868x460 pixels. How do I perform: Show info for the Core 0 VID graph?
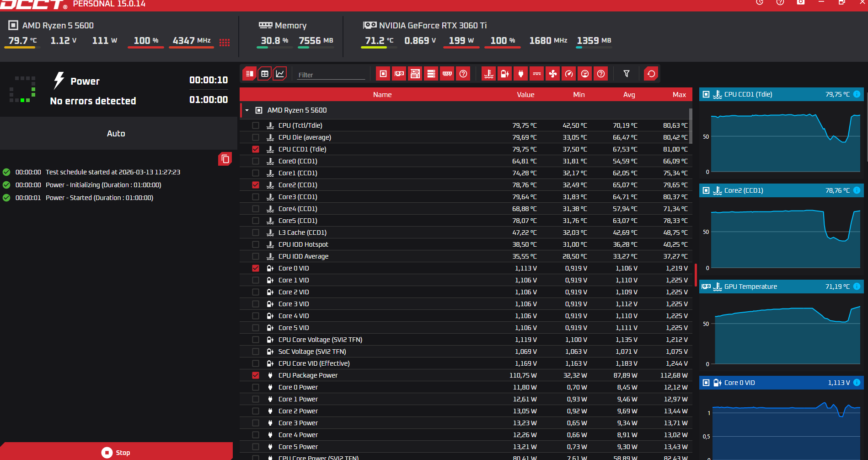tap(857, 383)
